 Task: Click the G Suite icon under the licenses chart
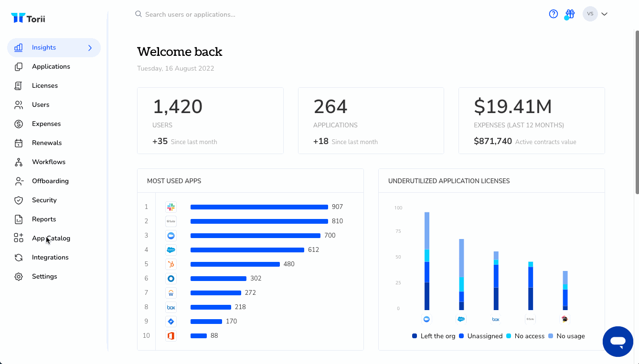530,319
